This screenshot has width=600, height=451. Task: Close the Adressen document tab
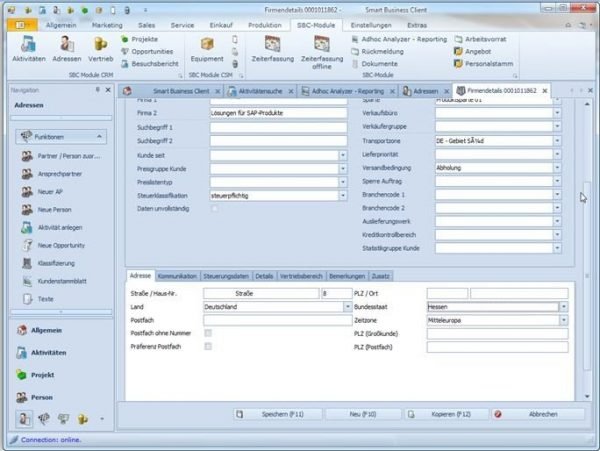click(446, 91)
